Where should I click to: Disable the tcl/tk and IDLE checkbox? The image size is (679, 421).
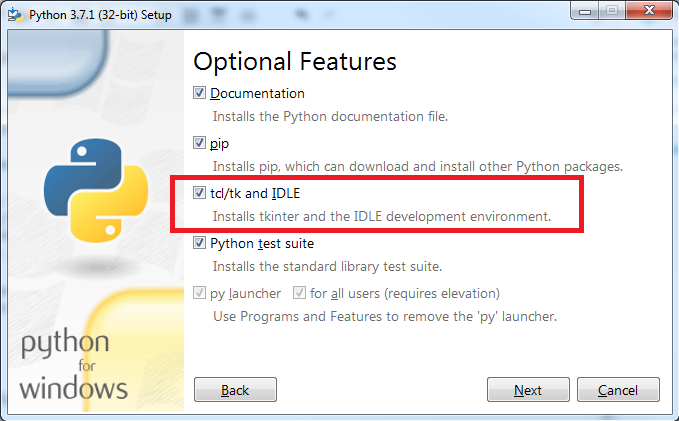pyautogui.click(x=200, y=193)
